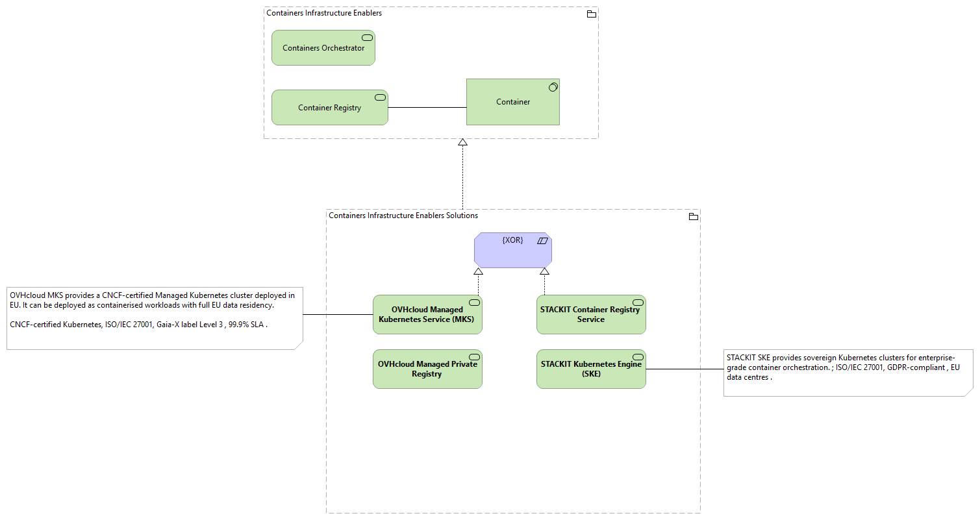Click the dashed realization arrow between the two groups
The image size is (980, 520).
tap(462, 174)
